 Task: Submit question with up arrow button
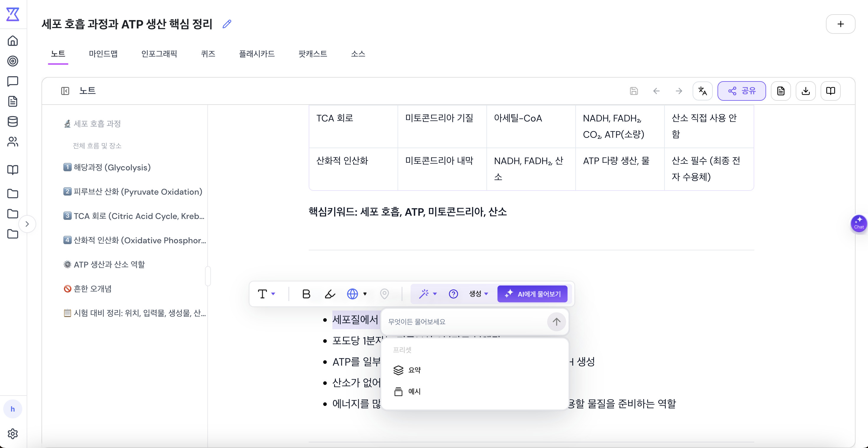click(x=557, y=321)
